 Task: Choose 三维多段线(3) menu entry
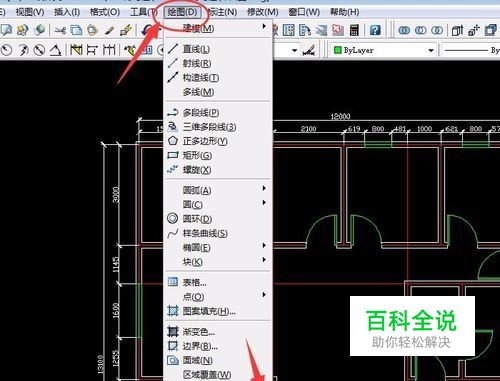pos(218,127)
